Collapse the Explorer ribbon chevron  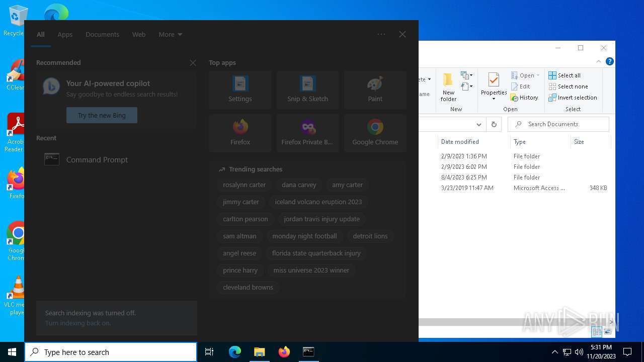(599, 61)
